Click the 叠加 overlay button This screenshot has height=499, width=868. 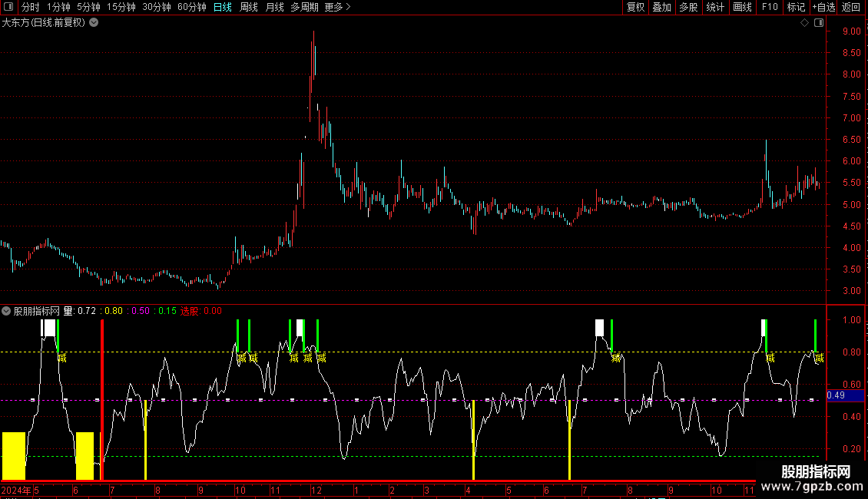[x=661, y=7]
